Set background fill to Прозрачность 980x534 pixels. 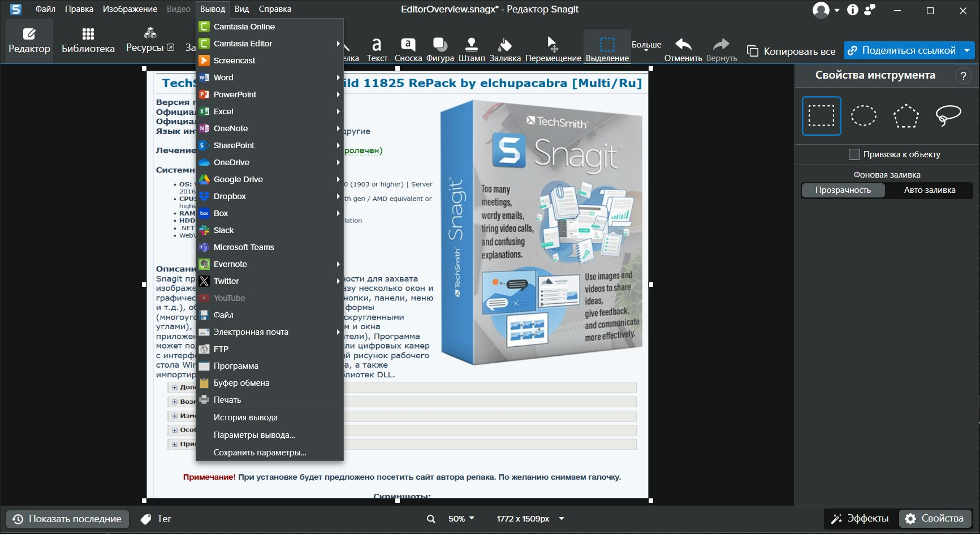[x=843, y=191]
